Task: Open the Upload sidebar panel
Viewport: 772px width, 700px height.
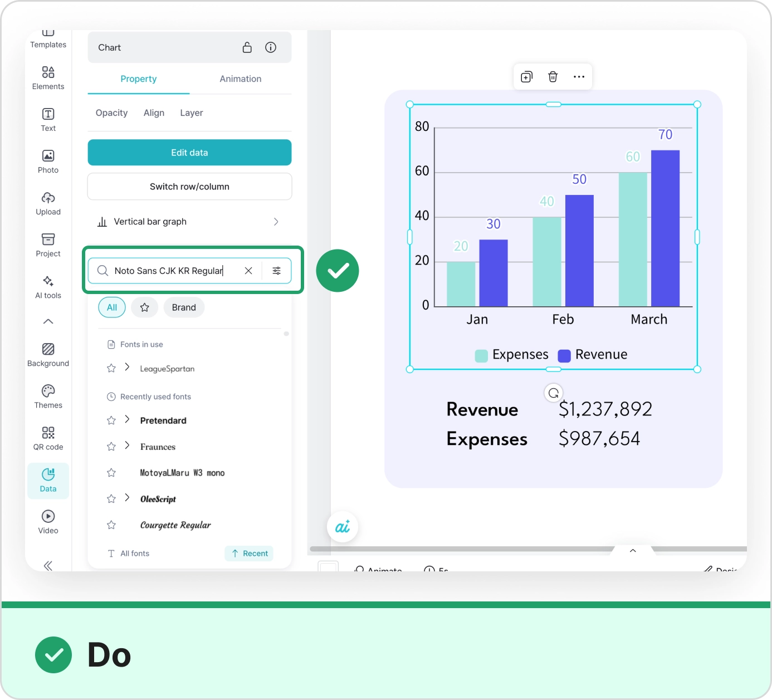Action: (48, 203)
